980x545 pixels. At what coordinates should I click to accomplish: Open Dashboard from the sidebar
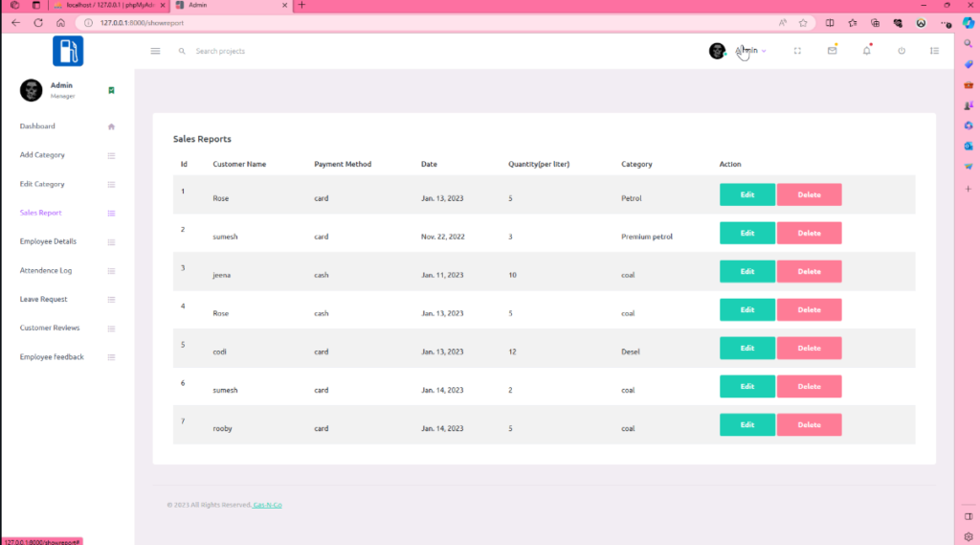pyautogui.click(x=37, y=126)
